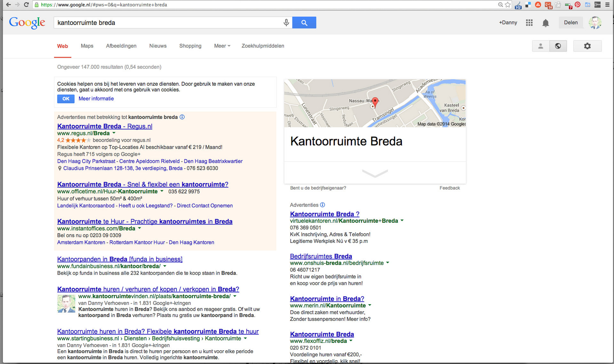Screen dimensions: 614x364
Task: Open 'Meer informatie' about cookies
Action: pyautogui.click(x=96, y=99)
